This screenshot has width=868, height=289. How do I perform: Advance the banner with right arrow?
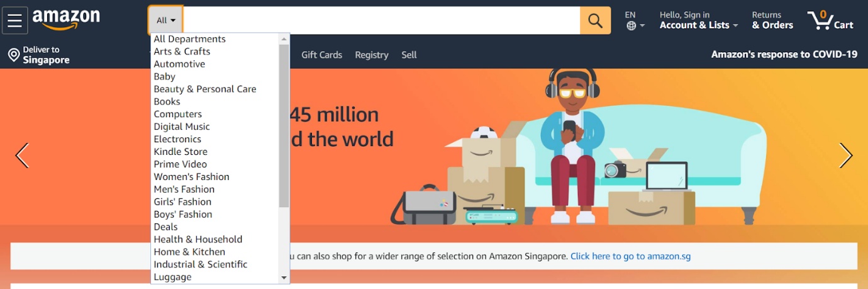(846, 156)
